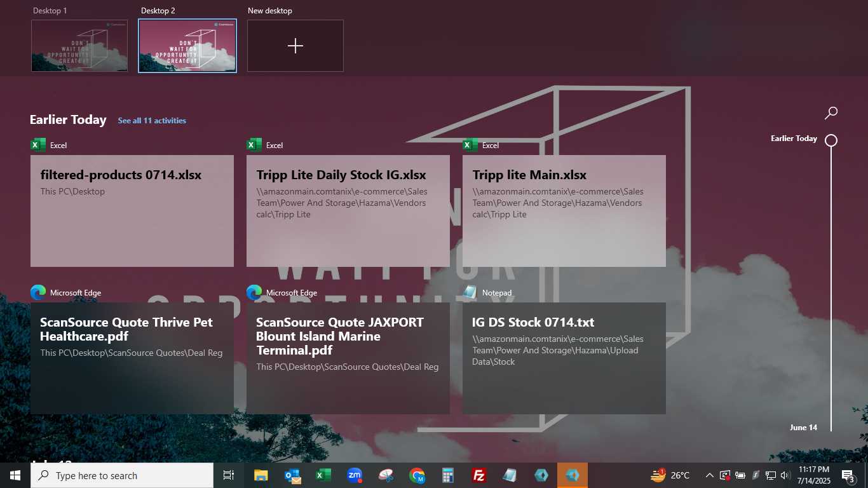Click the taskbar clock showing 11:17 PM
This screenshot has width=868, height=488.
(x=813, y=475)
